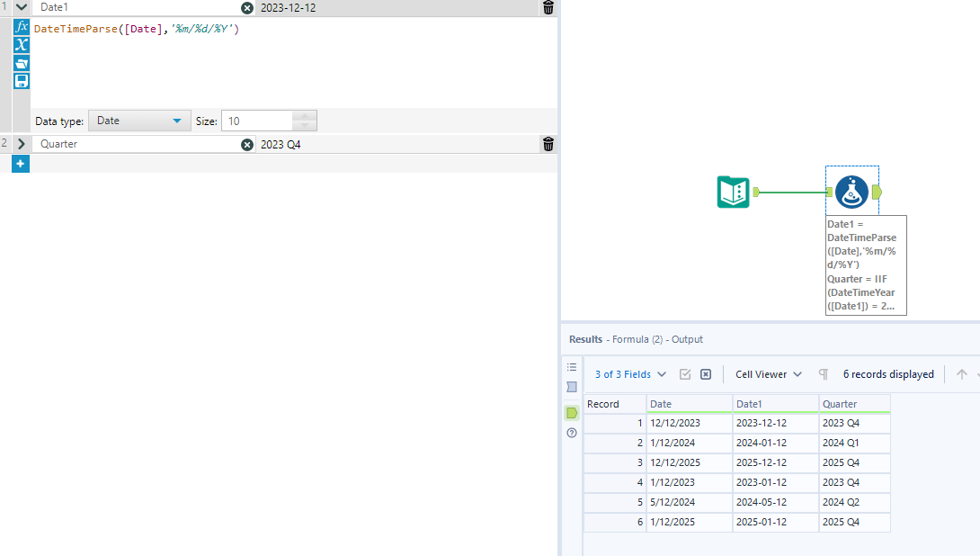Open a saved expression using the folder icon
Screen dimensions: 980x556
[21, 62]
